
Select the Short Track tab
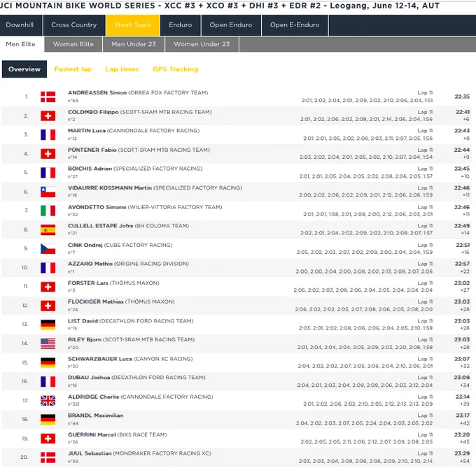click(133, 25)
